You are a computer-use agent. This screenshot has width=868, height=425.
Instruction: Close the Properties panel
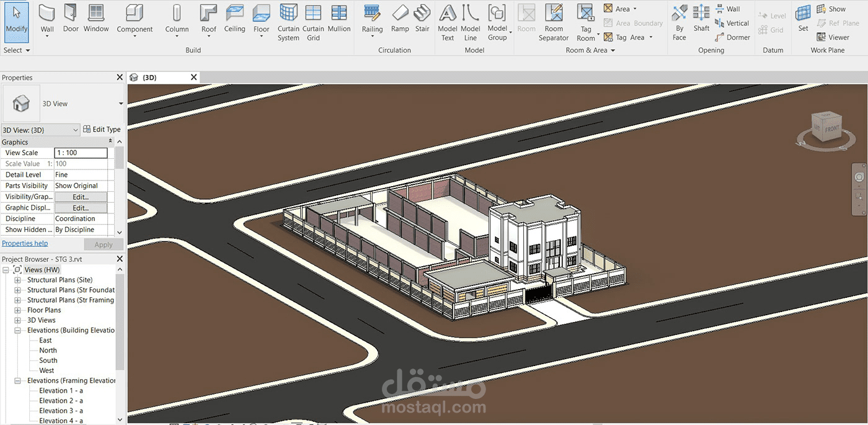120,78
